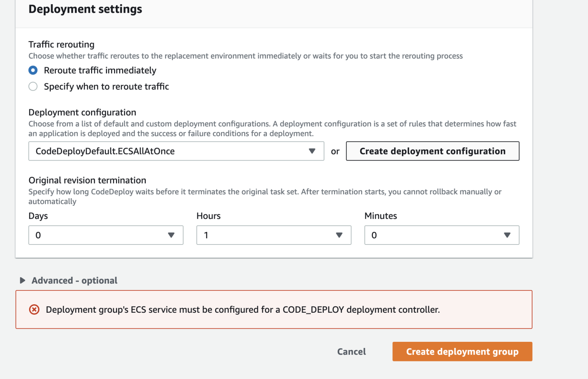Click the Days dropdown arrow
Viewport: 588px width, 379px height.
[x=171, y=235]
